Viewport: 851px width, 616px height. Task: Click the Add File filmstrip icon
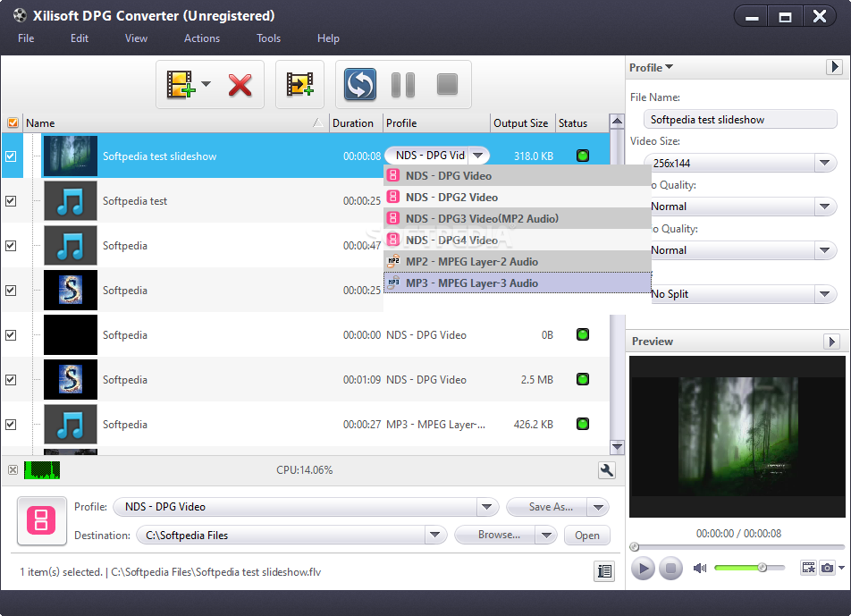click(x=181, y=85)
